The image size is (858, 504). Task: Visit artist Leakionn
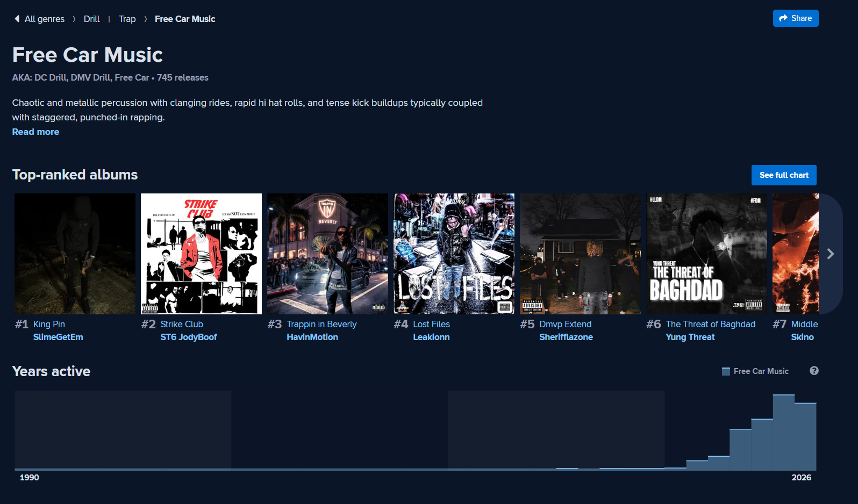coord(431,337)
